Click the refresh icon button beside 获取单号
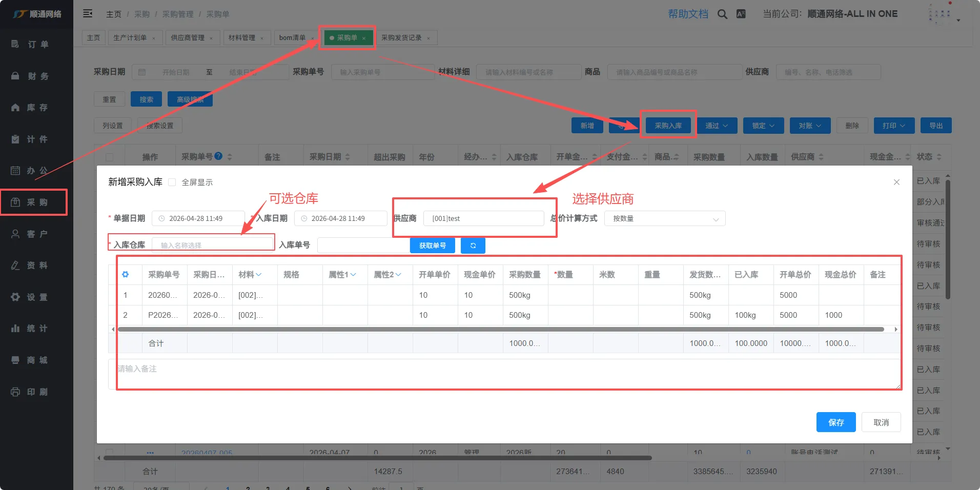 [473, 246]
